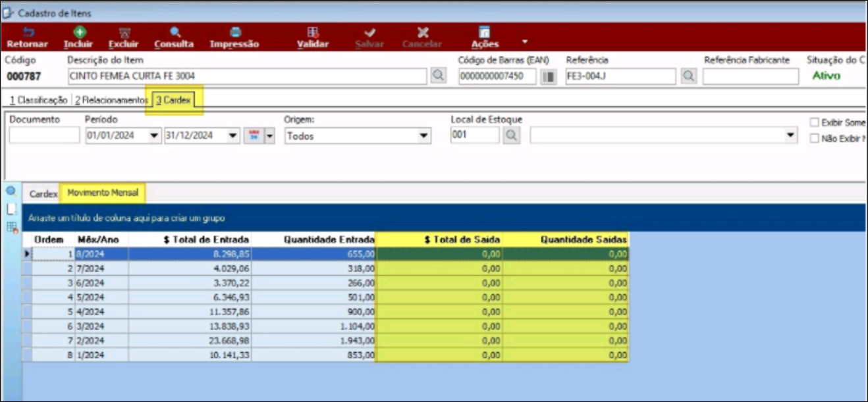This screenshot has width=868, height=402.
Task: Click into the Documento input field
Action: pyautogui.click(x=44, y=136)
